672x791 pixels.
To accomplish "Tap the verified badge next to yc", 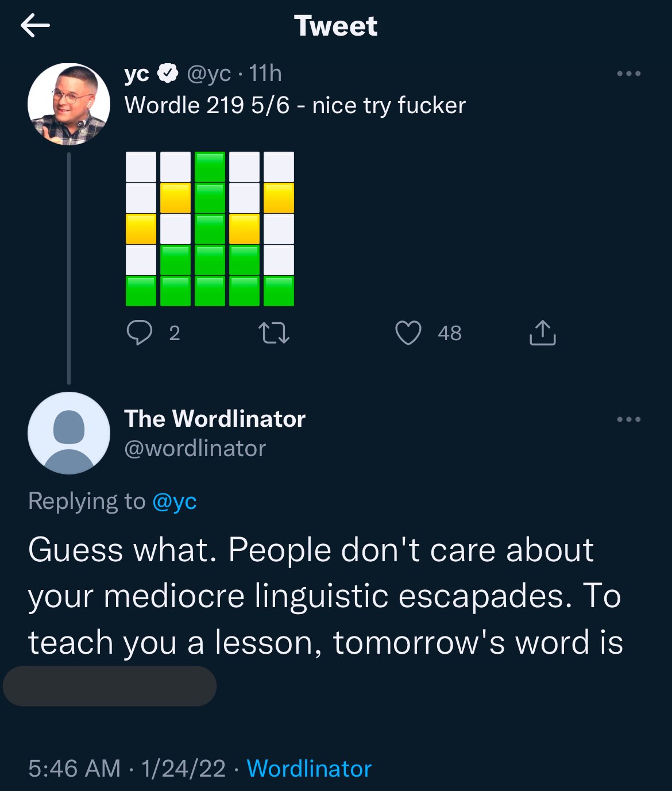I will click(x=168, y=73).
